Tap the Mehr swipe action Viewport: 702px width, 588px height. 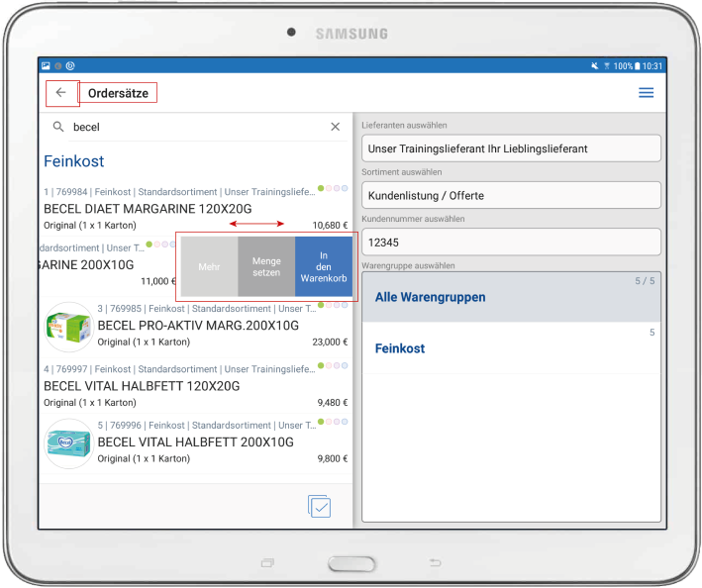pos(209,266)
